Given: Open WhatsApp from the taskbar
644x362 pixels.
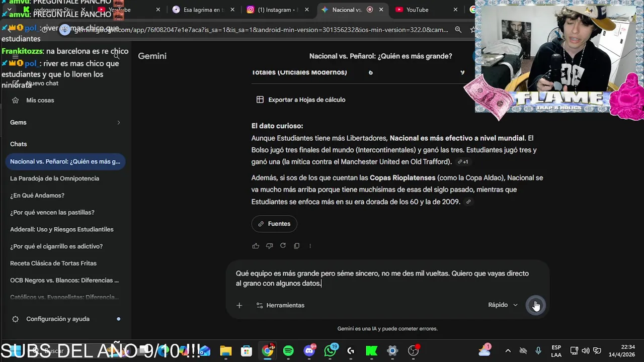Looking at the screenshot, I should click(330, 351).
